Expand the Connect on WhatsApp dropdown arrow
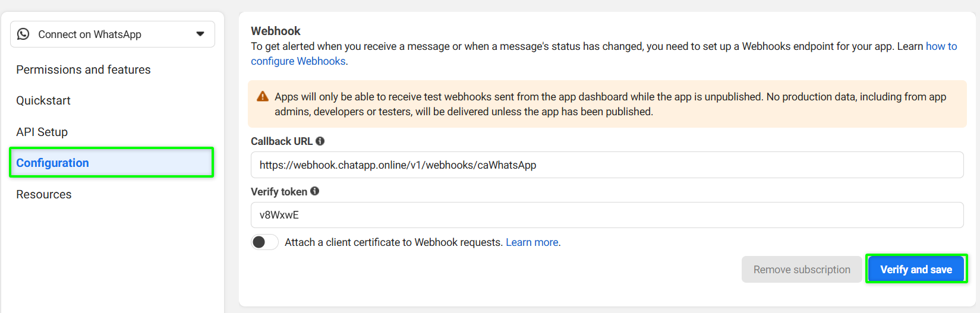The width and height of the screenshot is (980, 313). (x=200, y=34)
